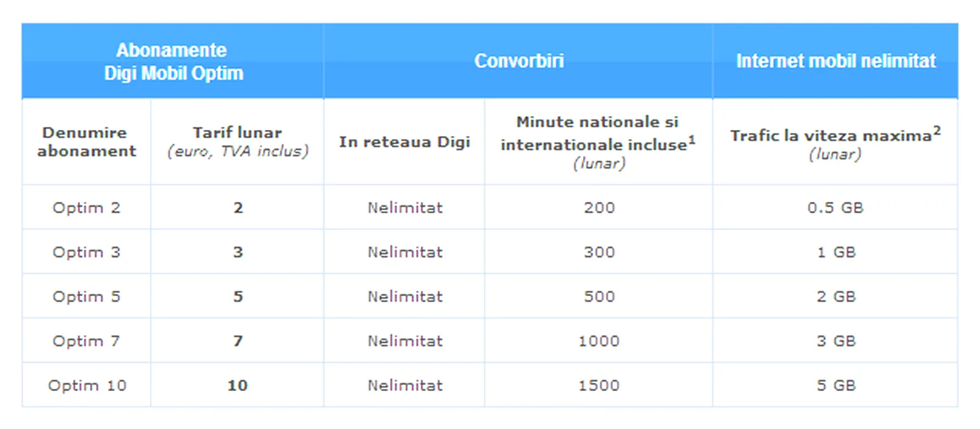Select the "1000" minutes value

[598, 341]
